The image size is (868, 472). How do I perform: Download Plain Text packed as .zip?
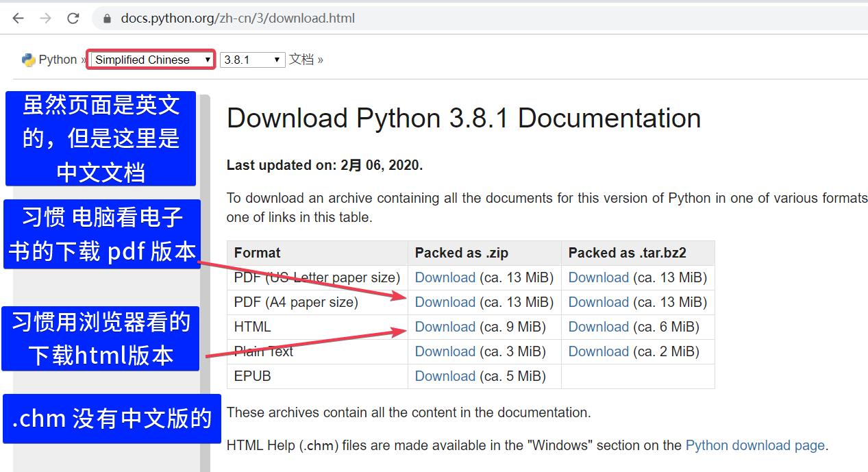click(x=445, y=351)
